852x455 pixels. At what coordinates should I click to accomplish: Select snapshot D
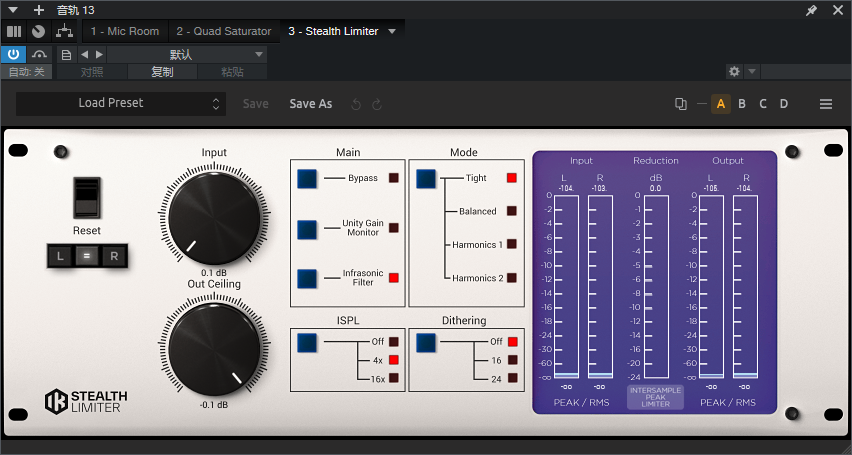784,104
